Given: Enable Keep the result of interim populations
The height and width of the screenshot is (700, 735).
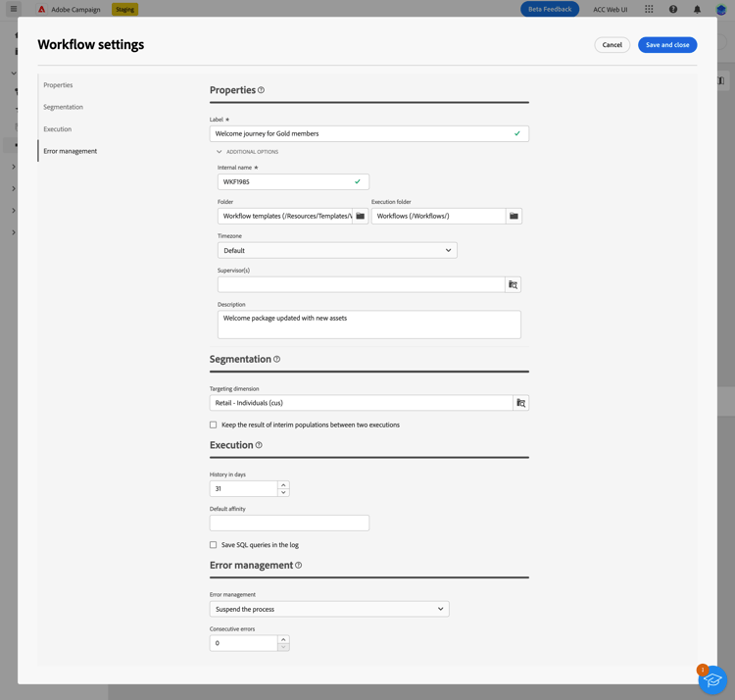Looking at the screenshot, I should tap(214, 425).
